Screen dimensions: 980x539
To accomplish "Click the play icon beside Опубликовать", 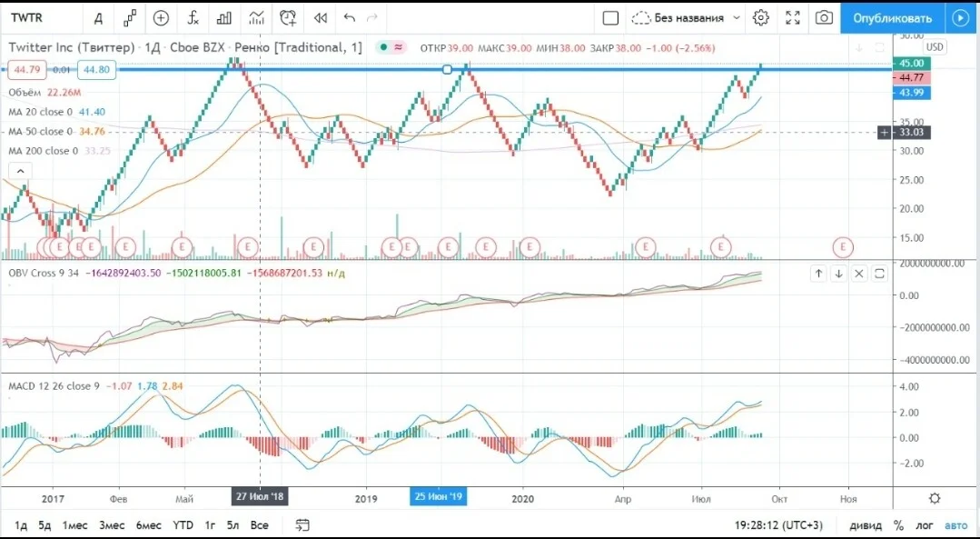I will [959, 18].
